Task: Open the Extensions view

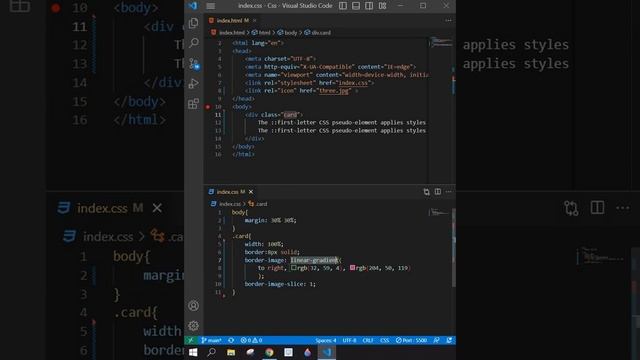Action: 193,103
